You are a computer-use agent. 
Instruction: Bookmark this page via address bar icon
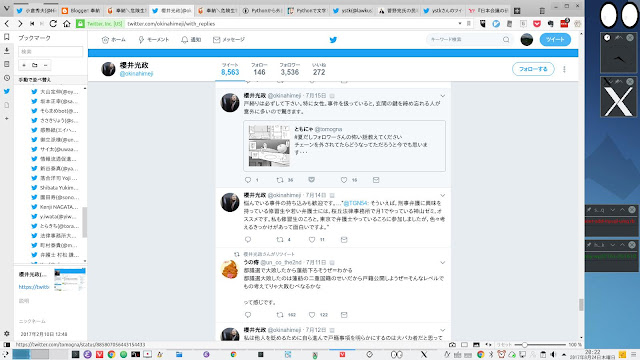[469, 24]
